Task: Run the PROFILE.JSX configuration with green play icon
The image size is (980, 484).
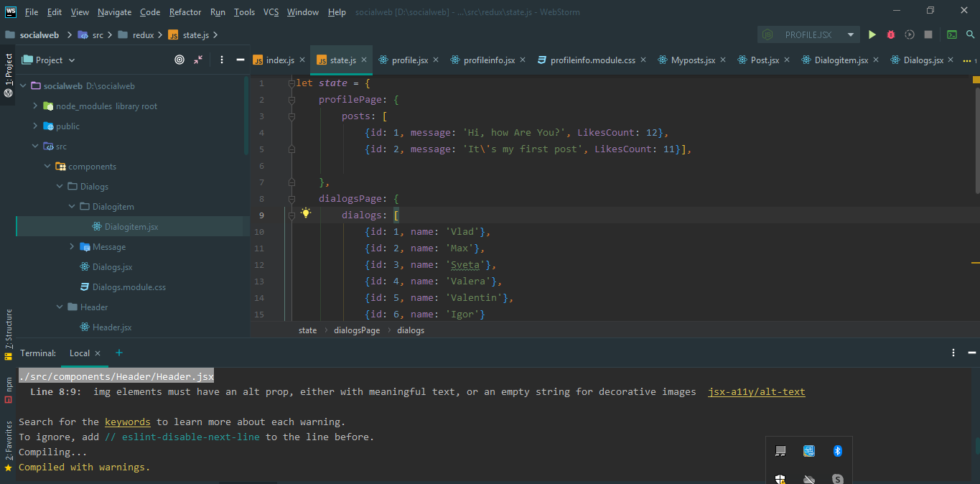Action: tap(872, 34)
